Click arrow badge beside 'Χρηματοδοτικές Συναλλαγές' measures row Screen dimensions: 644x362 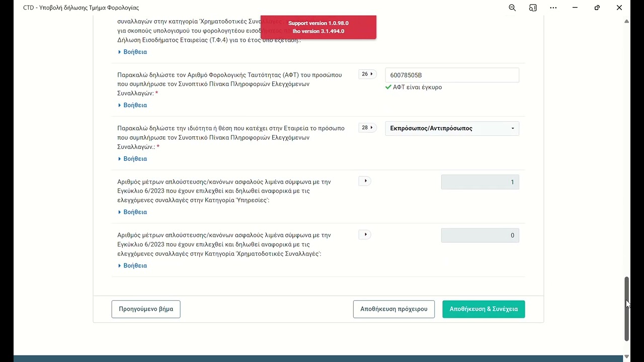click(x=365, y=234)
